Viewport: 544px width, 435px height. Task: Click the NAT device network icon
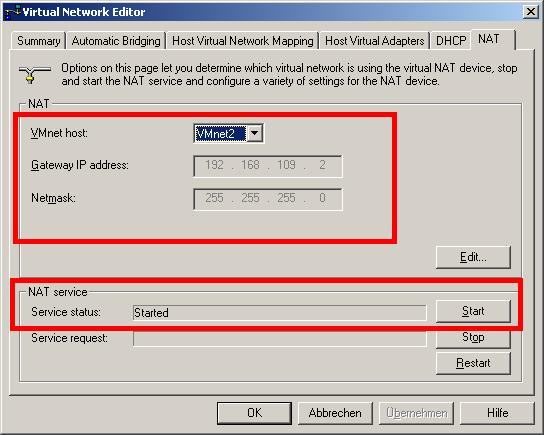[35, 74]
